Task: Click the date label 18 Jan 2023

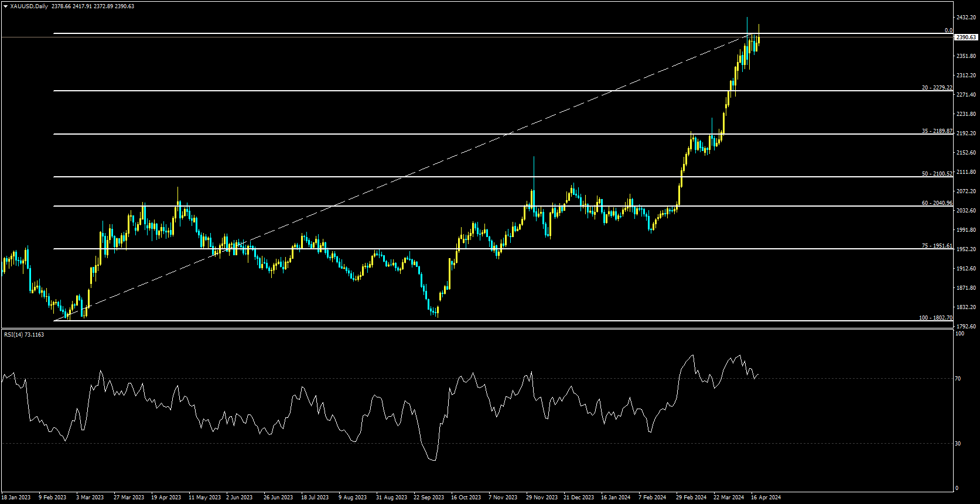Action: click(15, 498)
